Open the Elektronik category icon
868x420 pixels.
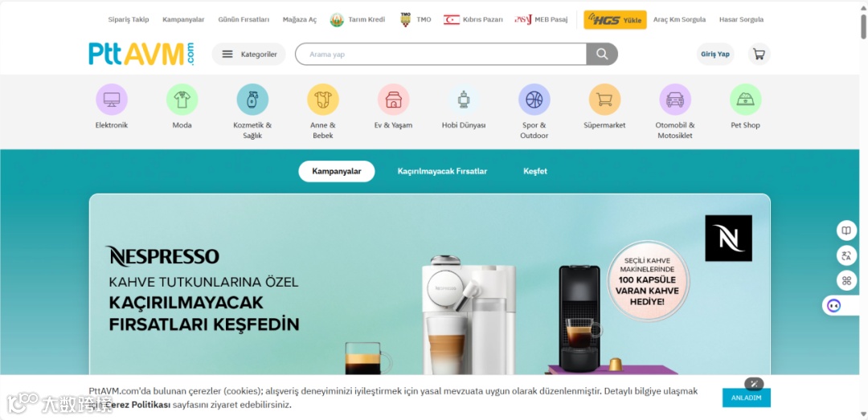111,100
